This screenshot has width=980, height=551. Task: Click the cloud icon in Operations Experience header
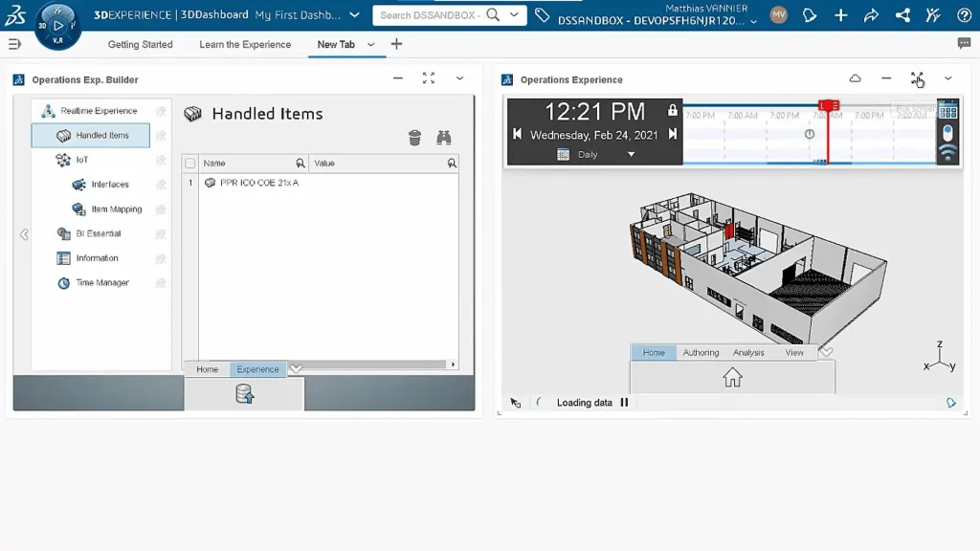pos(856,78)
